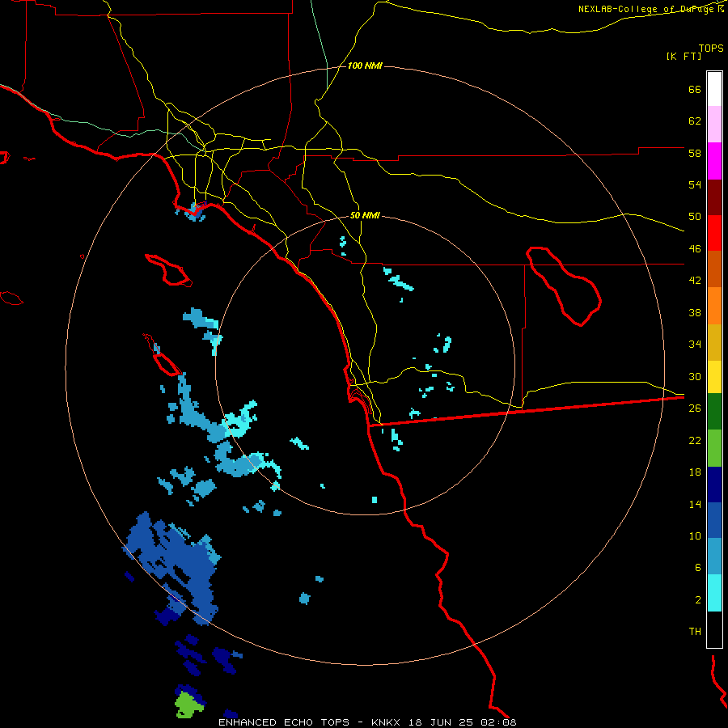The height and width of the screenshot is (728, 728).
Task: Click the 42 legend value
Action: point(695,281)
